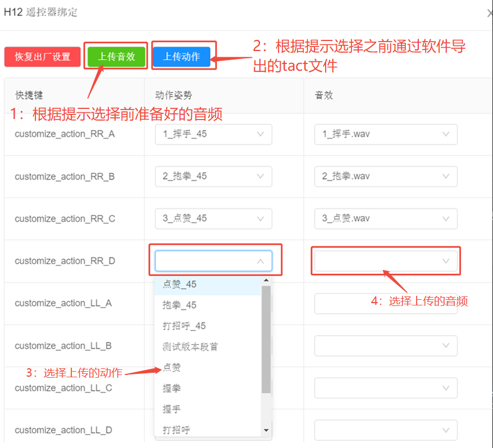493x448 pixels.
Task: Click the dropdown list scroll down arrow
Action: (x=266, y=431)
